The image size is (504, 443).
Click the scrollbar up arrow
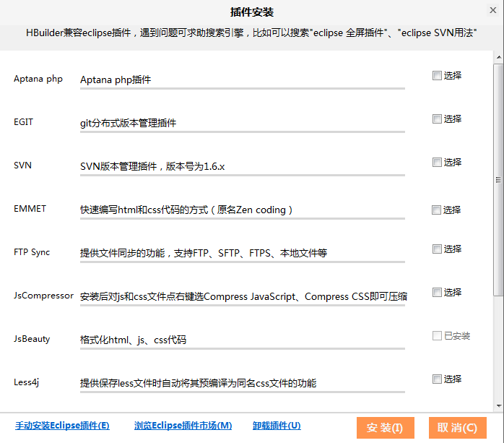(x=498, y=57)
